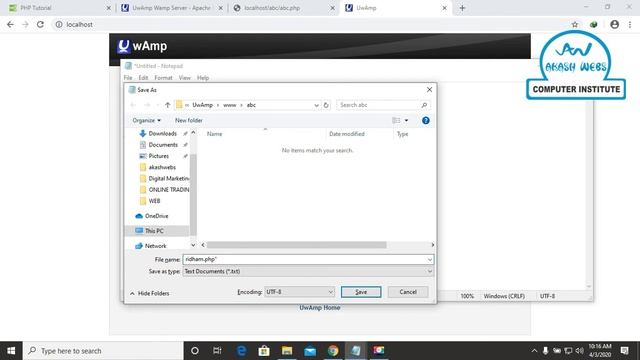Open Task View on the taskbar
640x360 pixels.
click(217, 351)
